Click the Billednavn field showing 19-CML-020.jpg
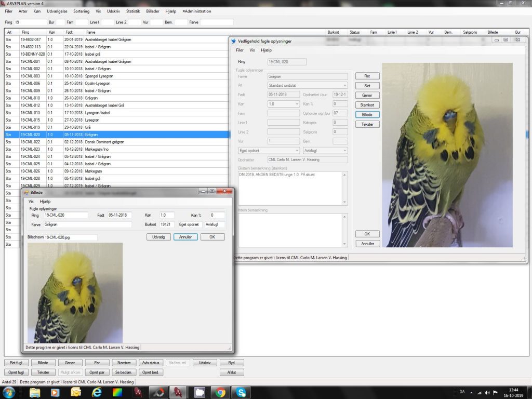Image resolution: width=532 pixels, height=399 pixels. 71,237
